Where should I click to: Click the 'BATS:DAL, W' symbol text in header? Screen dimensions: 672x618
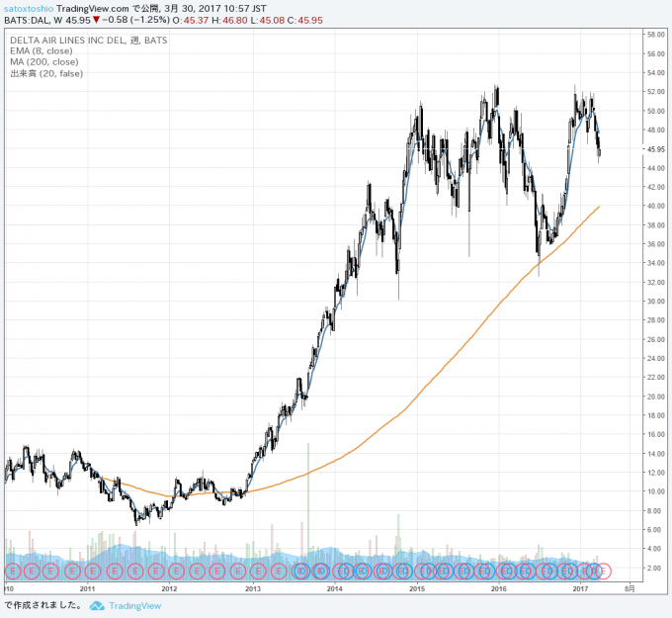[33, 20]
